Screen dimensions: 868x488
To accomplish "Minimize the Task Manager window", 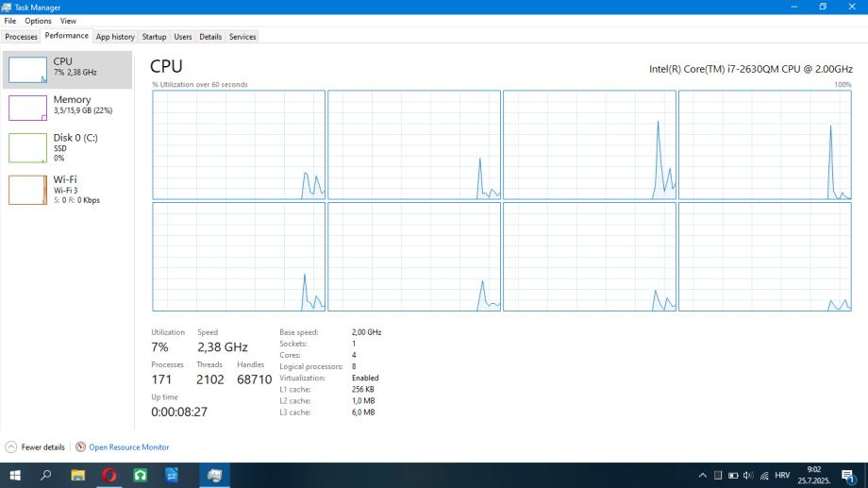I will pyautogui.click(x=794, y=7).
